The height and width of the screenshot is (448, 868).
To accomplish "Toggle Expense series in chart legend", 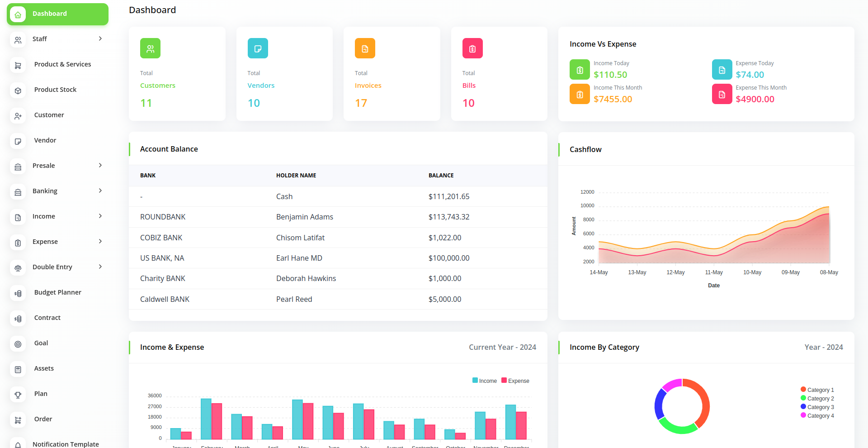I will pos(515,381).
